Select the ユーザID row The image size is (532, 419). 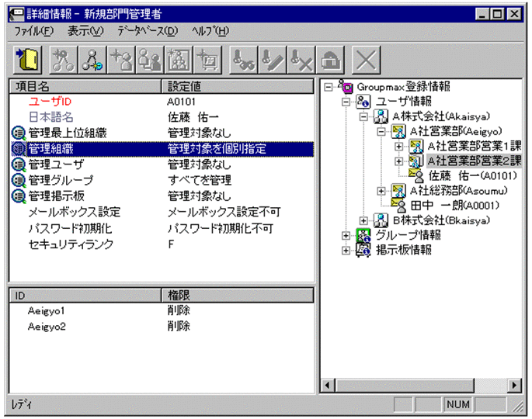tap(162, 102)
